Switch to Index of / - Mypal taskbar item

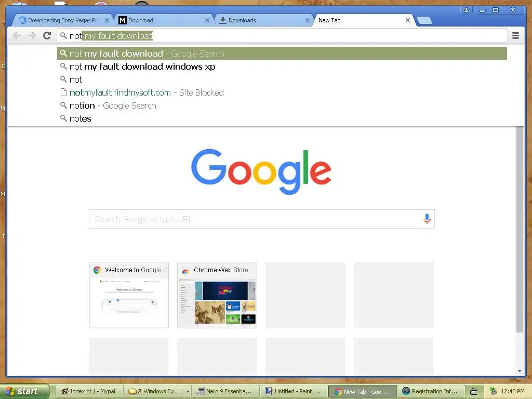click(88, 391)
